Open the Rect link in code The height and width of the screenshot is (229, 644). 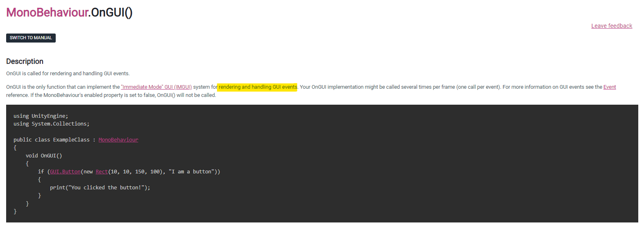(102, 172)
